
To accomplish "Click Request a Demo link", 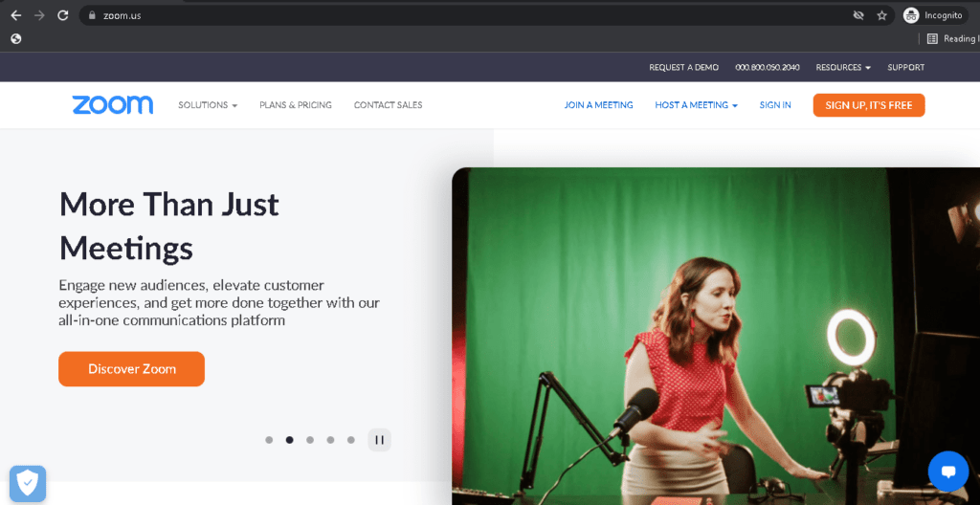I will (683, 68).
